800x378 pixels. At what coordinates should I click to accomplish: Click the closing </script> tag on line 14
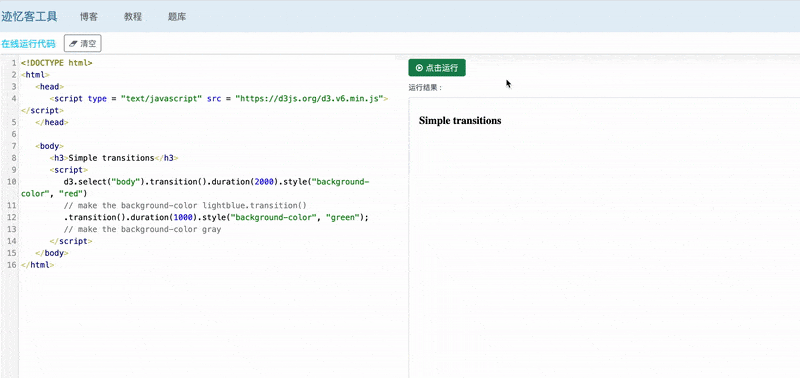[71, 241]
